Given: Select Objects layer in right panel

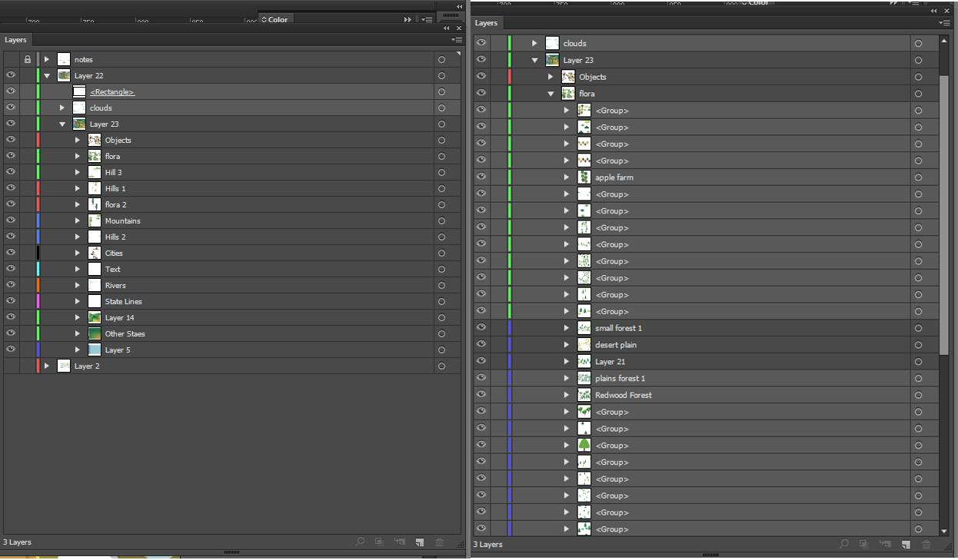Looking at the screenshot, I should tap(706, 77).
